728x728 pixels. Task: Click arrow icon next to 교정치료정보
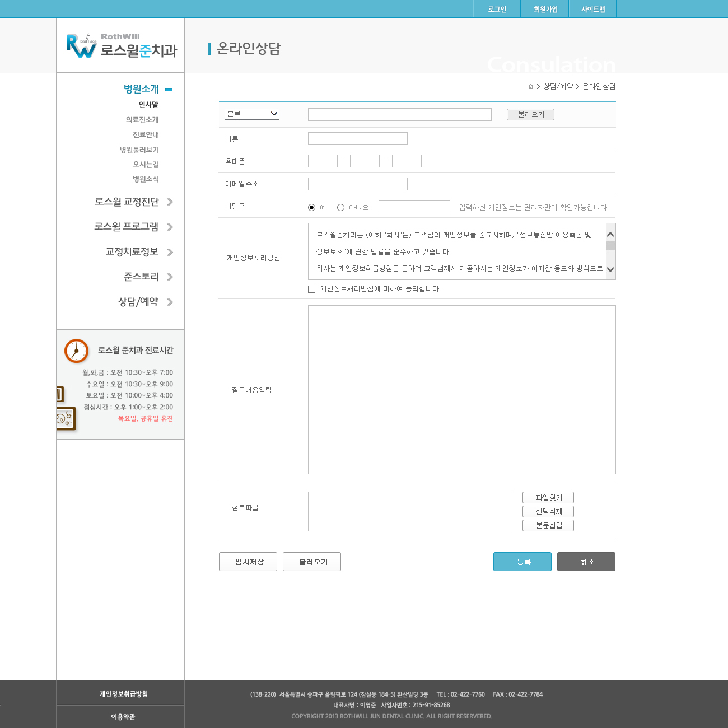pyautogui.click(x=170, y=252)
